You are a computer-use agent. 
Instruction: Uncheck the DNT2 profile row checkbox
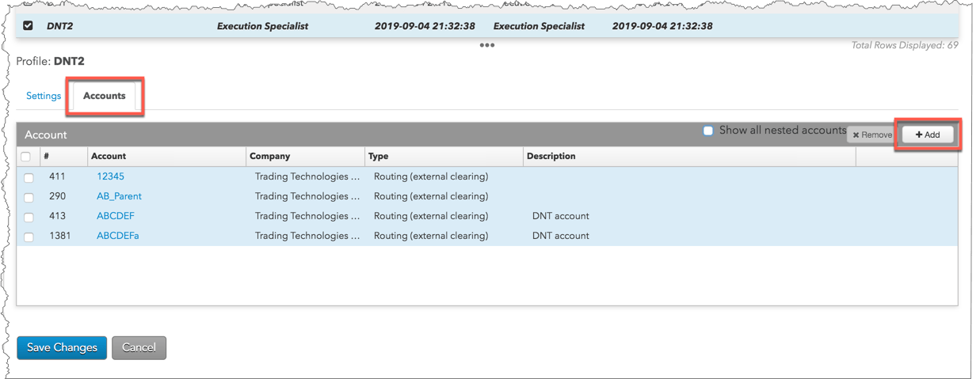(28, 25)
